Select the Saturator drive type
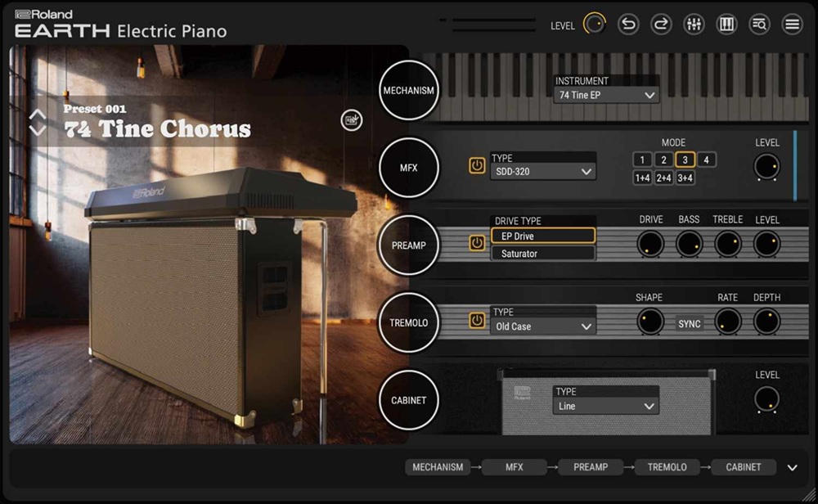The image size is (818, 504). tap(543, 254)
